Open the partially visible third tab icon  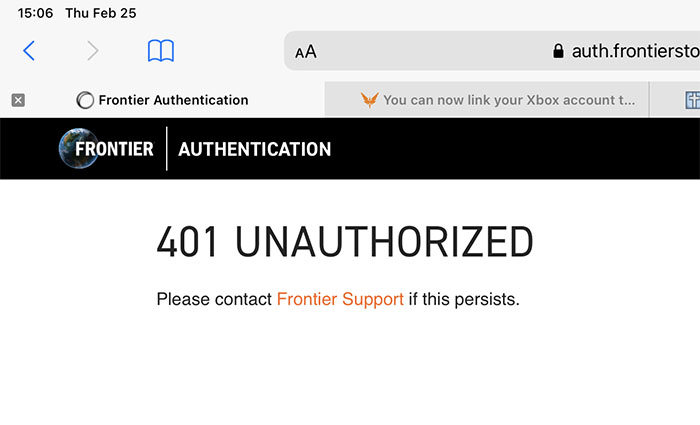click(692, 100)
